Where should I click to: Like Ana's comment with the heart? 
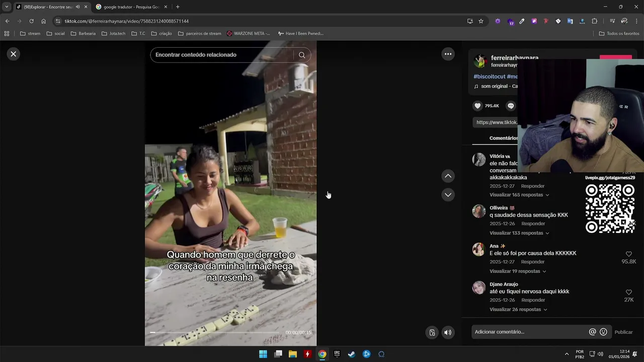pos(628,254)
